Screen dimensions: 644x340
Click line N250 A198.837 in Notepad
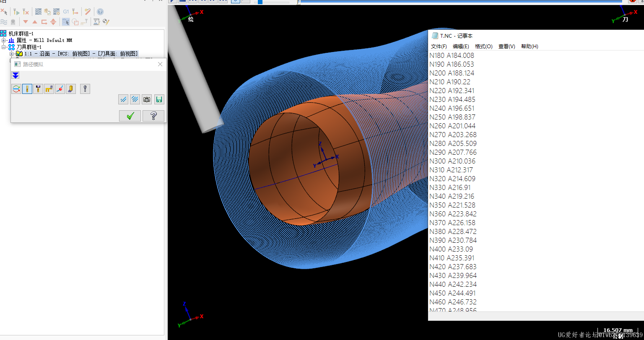pyautogui.click(x=452, y=117)
